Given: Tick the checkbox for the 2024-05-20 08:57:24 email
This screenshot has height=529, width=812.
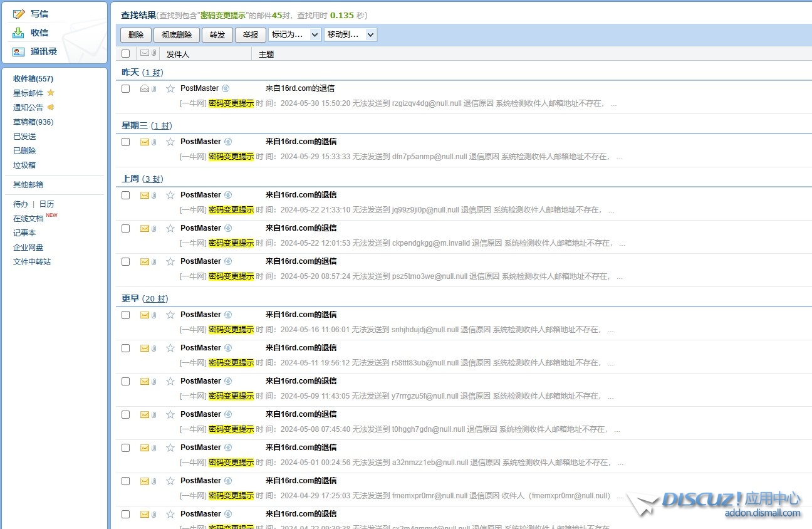Looking at the screenshot, I should pyautogui.click(x=125, y=261).
